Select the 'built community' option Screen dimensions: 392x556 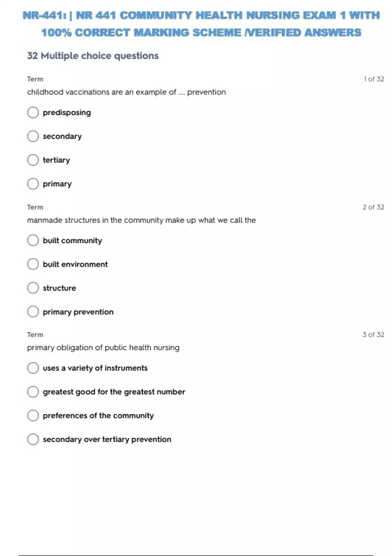point(33,240)
